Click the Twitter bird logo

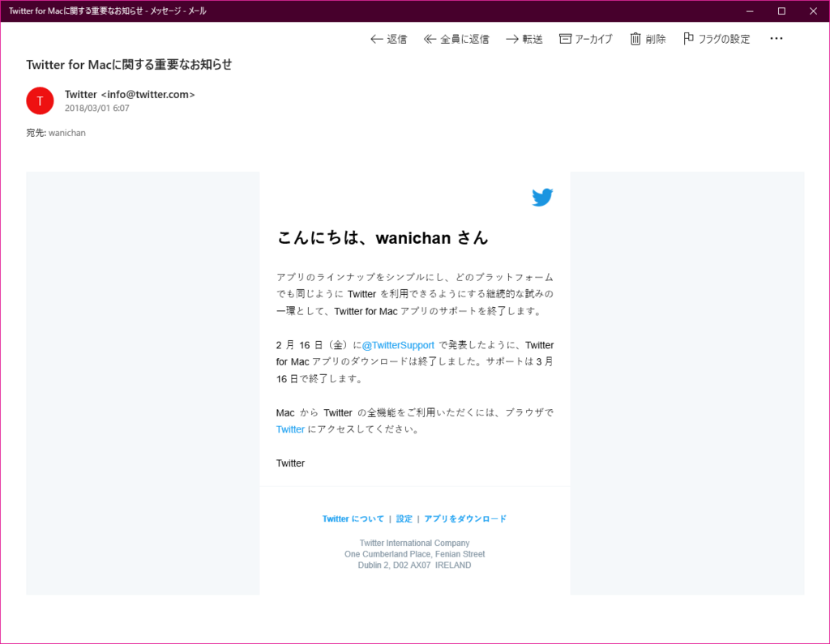(542, 198)
